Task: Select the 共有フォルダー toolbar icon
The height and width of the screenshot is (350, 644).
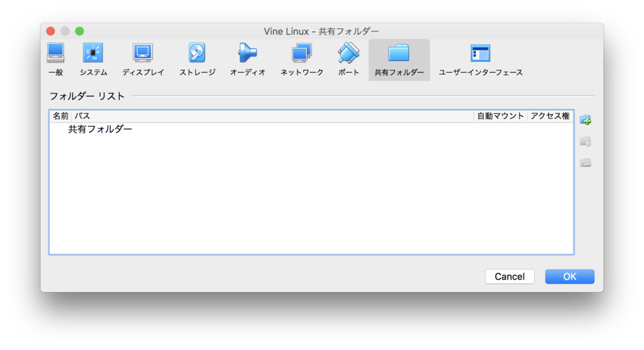Action: tap(399, 60)
